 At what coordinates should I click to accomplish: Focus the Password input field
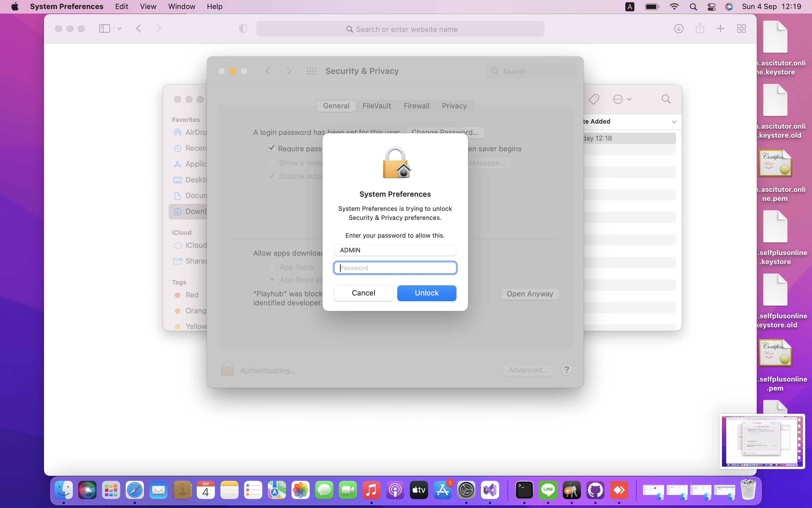click(395, 268)
